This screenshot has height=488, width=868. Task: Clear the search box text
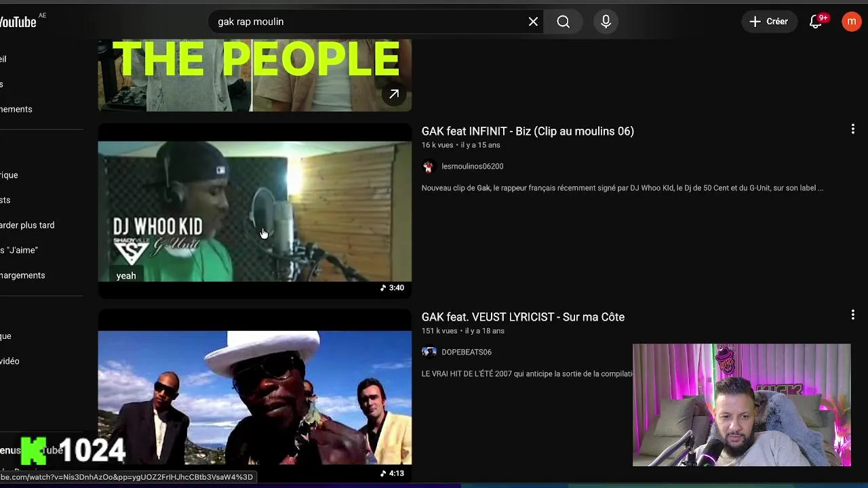pos(533,22)
